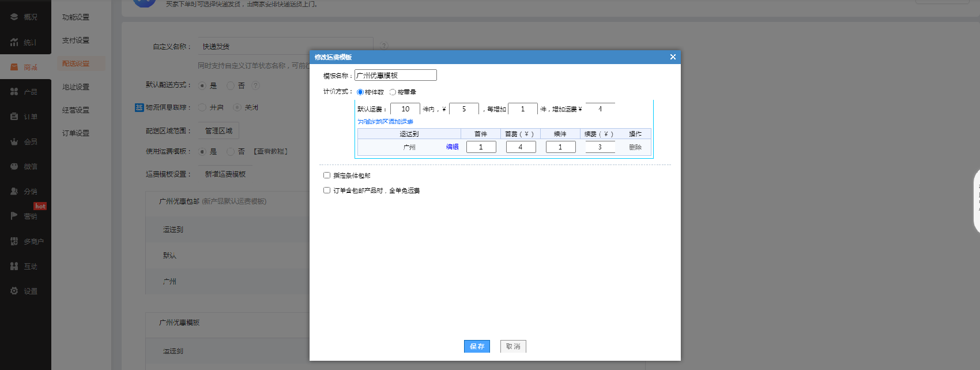The image size is (980, 370).
Task: Click the 会员 members crown icon
Action: (14, 141)
